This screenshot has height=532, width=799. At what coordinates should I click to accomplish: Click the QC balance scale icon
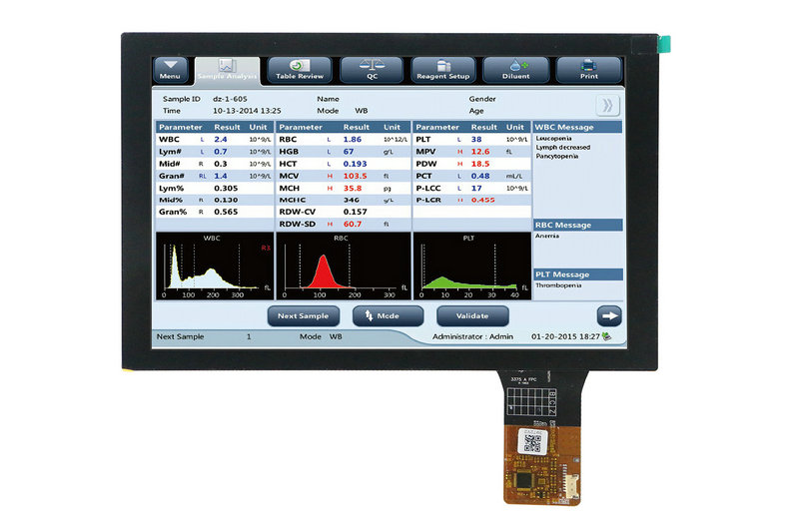click(372, 66)
